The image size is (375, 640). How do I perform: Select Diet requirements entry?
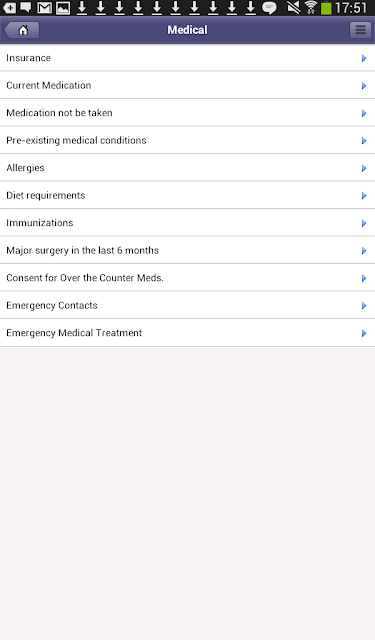(x=187, y=196)
